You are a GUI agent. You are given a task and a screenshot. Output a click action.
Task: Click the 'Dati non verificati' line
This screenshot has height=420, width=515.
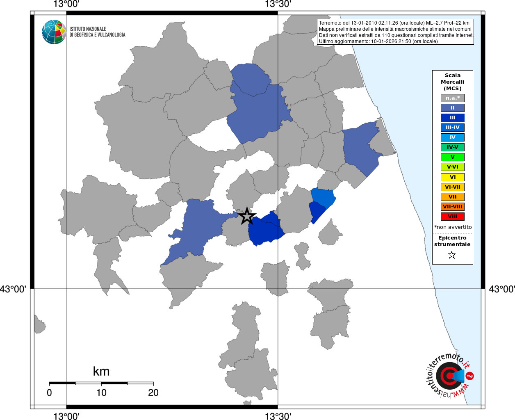(x=396, y=35)
